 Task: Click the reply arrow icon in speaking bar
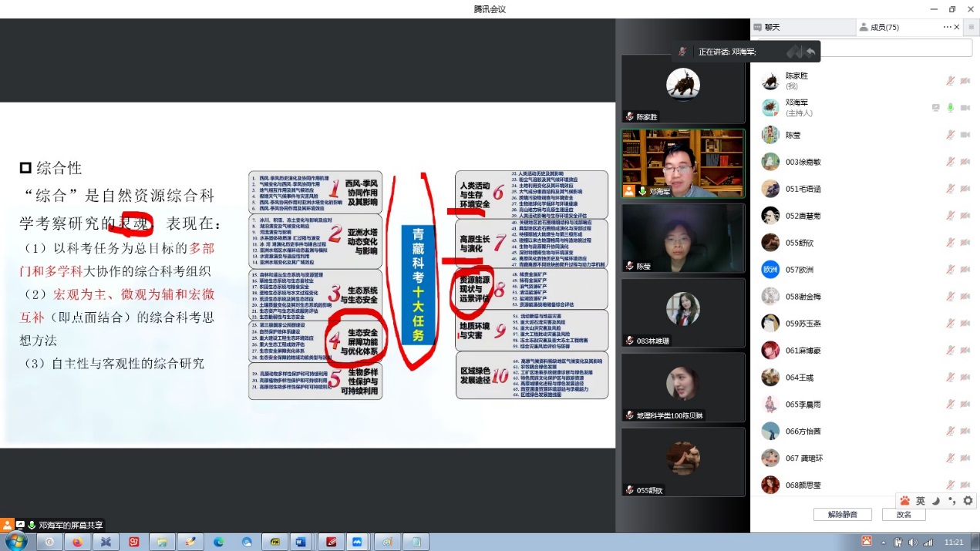pyautogui.click(x=810, y=52)
